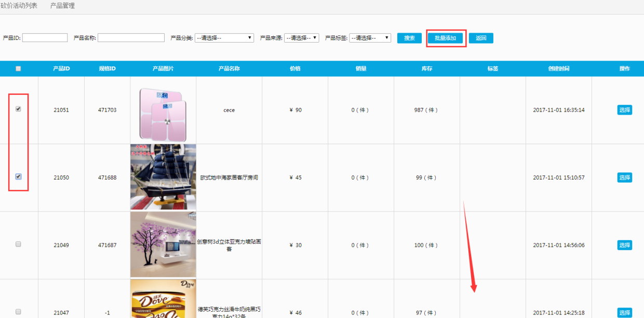Click the 返回 button
Image resolution: width=644 pixels, height=318 pixels.
click(x=481, y=38)
